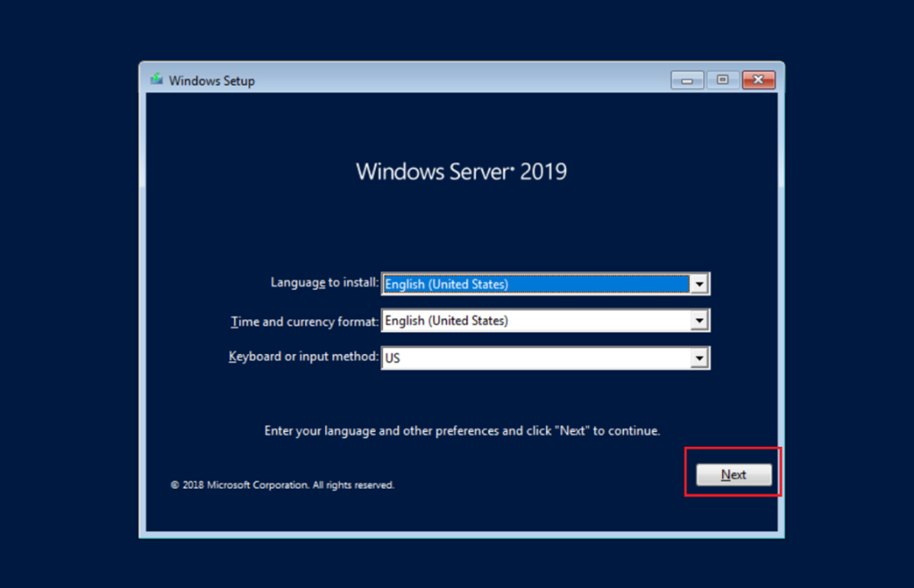Click the "Language to install" label
The width and height of the screenshot is (914, 588).
[x=325, y=283]
